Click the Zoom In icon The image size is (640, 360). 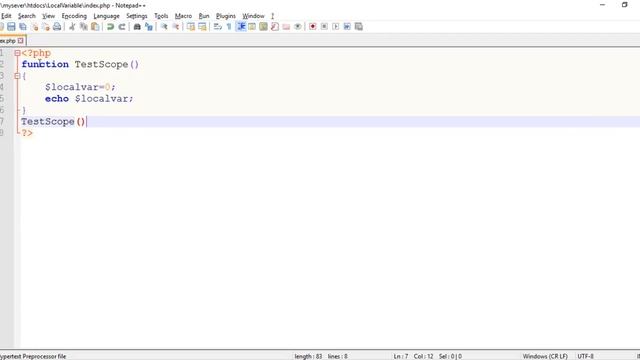click(x=164, y=27)
